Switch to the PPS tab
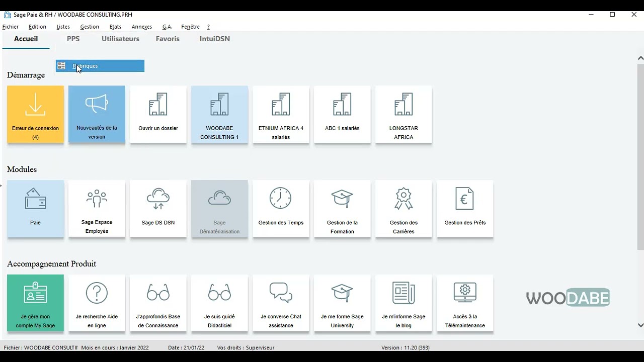This screenshot has height=362, width=644. pos(73,39)
